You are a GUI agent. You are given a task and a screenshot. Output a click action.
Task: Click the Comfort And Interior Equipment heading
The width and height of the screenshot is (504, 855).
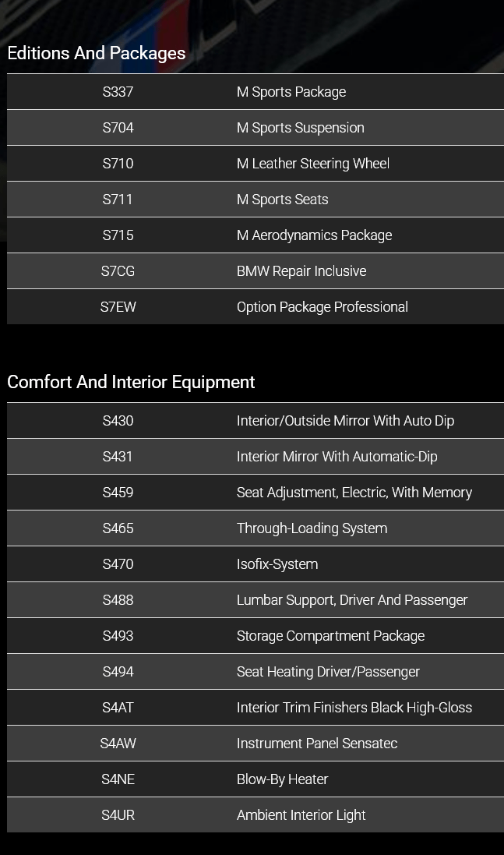click(131, 382)
